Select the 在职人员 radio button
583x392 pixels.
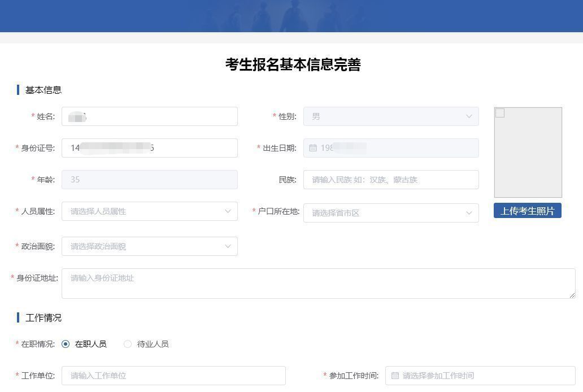(x=66, y=344)
